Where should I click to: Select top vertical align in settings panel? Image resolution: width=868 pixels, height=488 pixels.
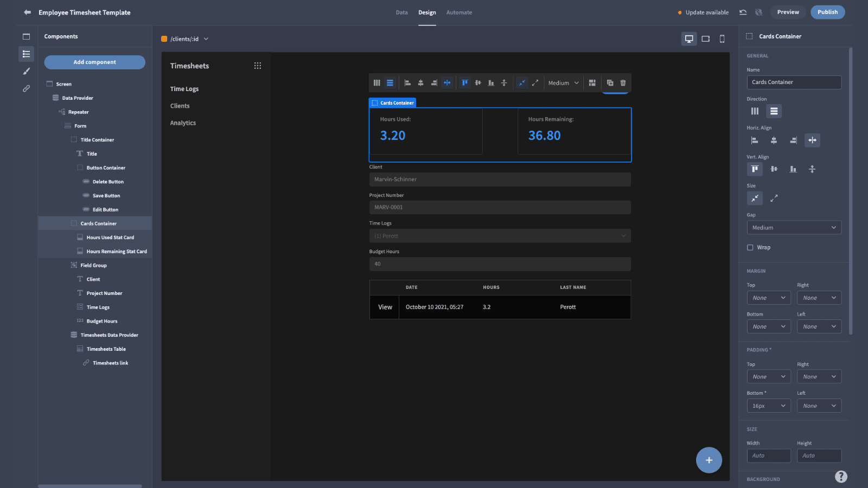tap(755, 169)
